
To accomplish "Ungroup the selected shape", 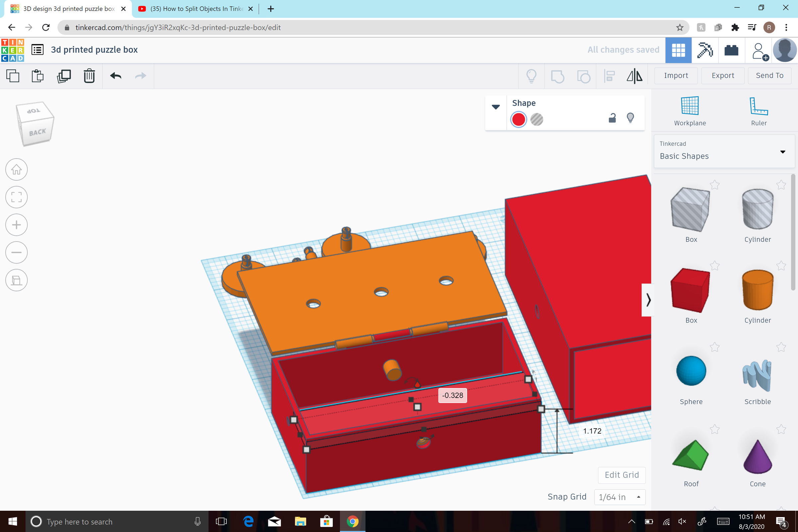I will point(584,76).
